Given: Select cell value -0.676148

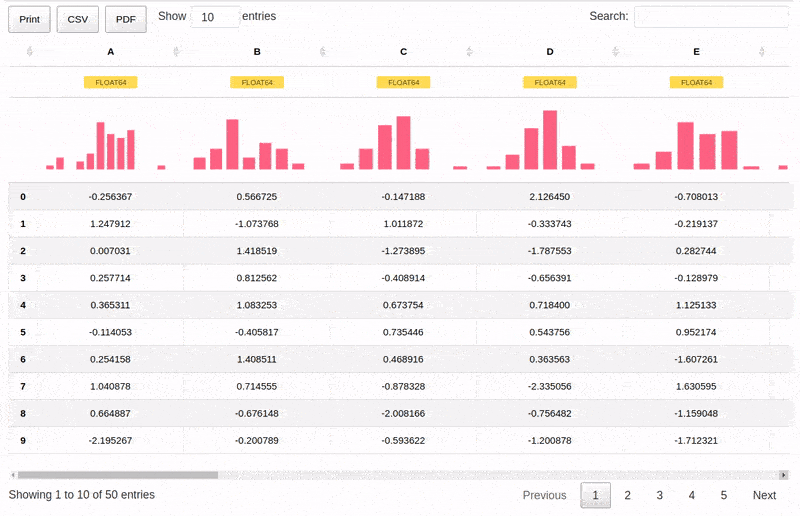Looking at the screenshot, I should [257, 413].
